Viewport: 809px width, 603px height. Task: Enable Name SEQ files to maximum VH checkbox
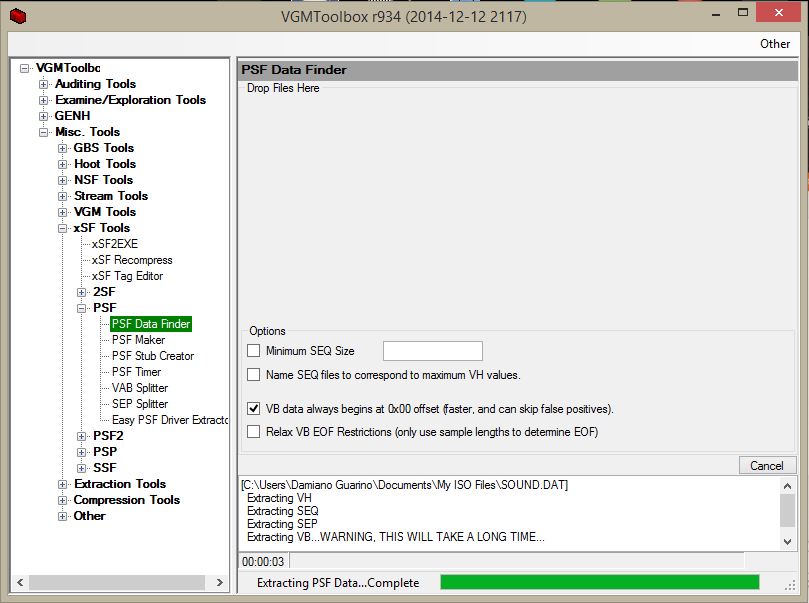[x=253, y=374]
